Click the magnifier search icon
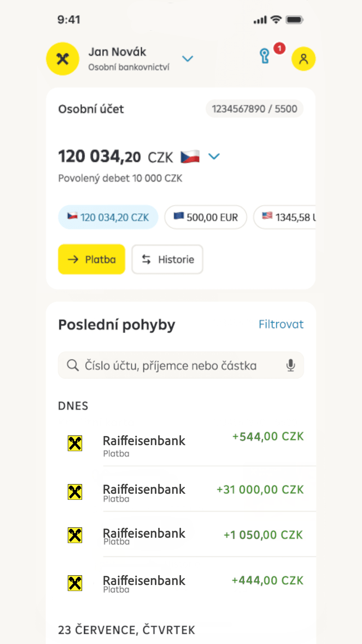The image size is (362, 644). pos(72,365)
